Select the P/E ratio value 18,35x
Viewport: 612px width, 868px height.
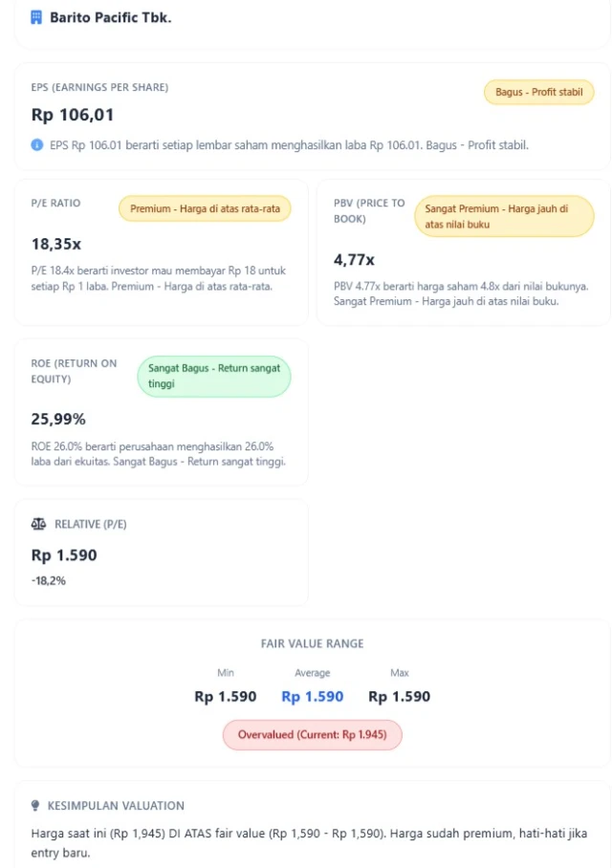coord(56,244)
